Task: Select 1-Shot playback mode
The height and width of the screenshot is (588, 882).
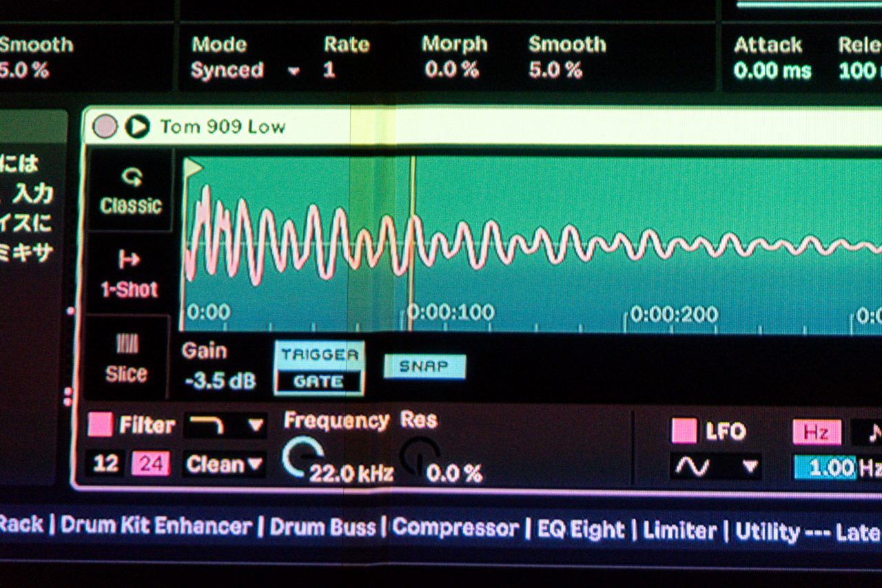Action: pyautogui.click(x=130, y=274)
